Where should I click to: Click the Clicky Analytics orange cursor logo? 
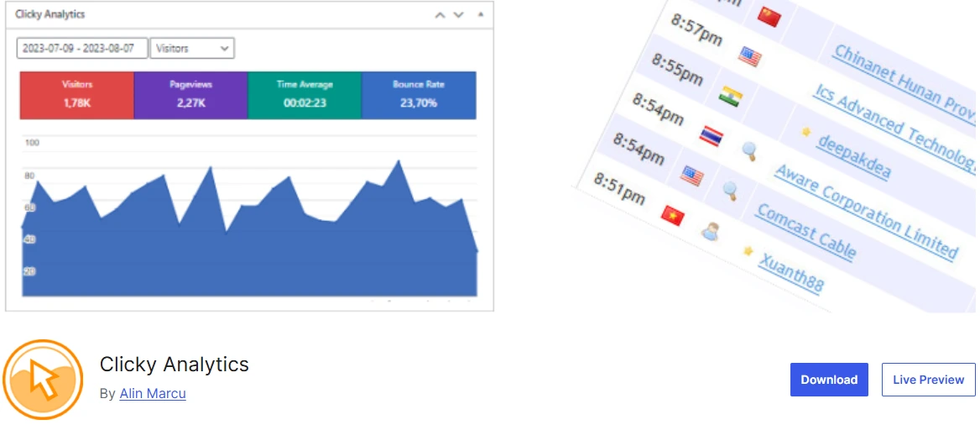[43, 380]
